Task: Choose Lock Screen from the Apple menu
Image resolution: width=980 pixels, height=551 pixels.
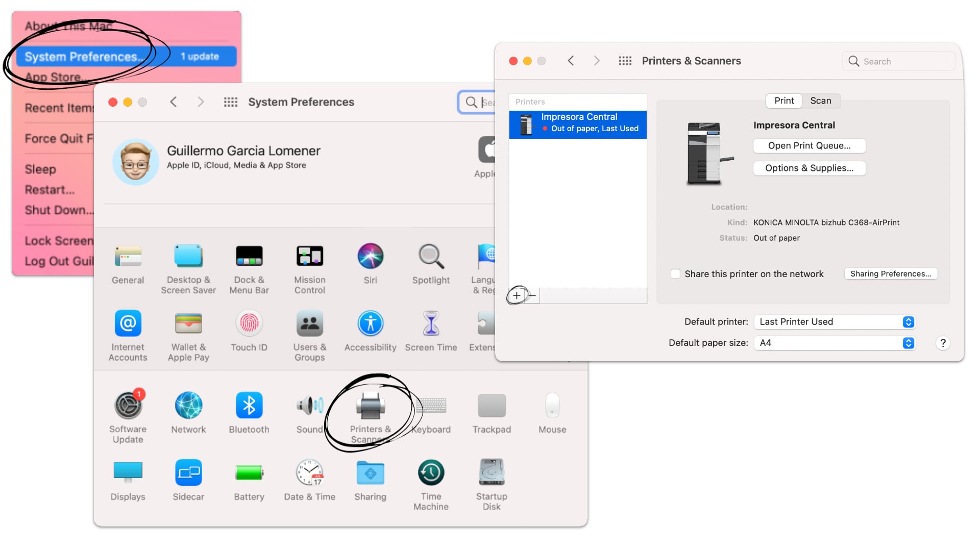Action: pos(59,241)
